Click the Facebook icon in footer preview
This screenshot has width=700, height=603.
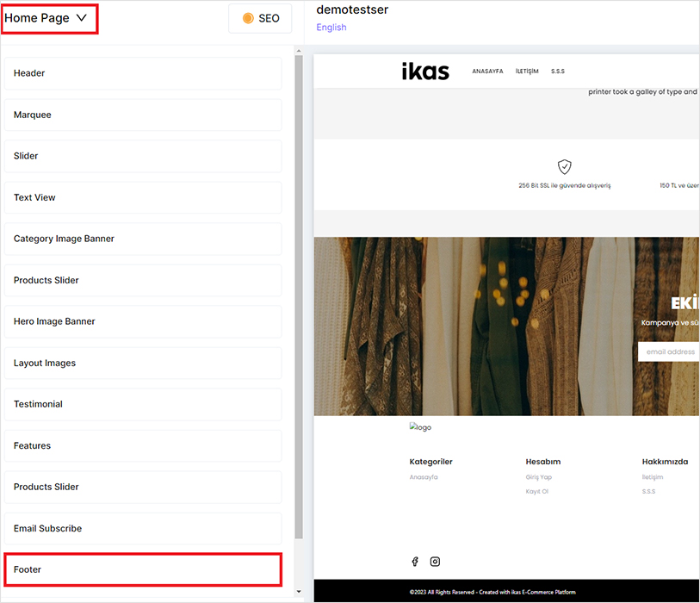pos(414,561)
